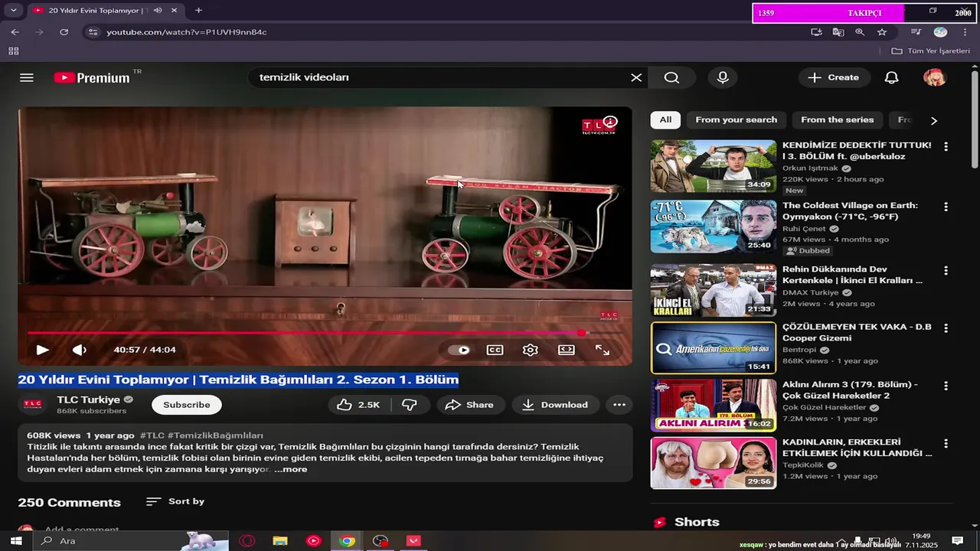Viewport: 980px width, 551px height.
Task: Click the taskbar Ara search box
Action: pyautogui.click(x=130, y=541)
